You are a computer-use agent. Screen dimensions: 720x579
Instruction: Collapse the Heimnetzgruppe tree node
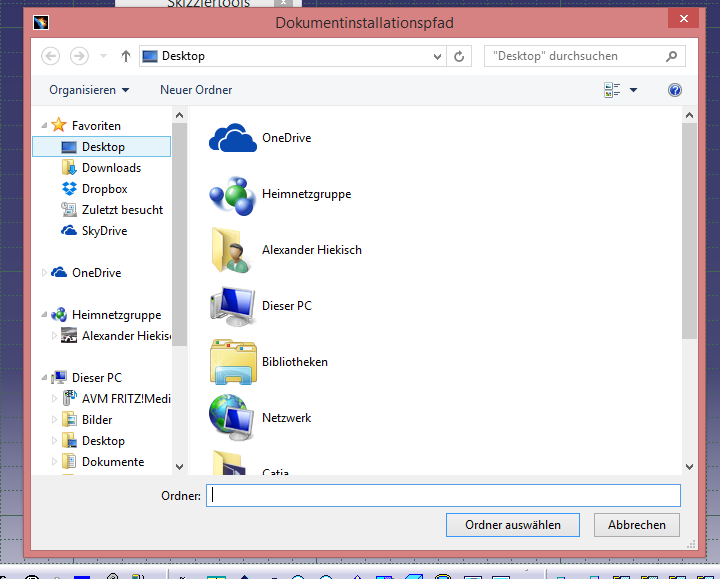coord(44,315)
